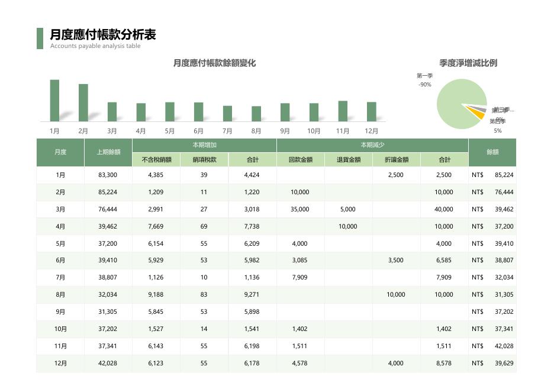This screenshot has width=554, height=392.
Task: Select cell 40,000 in the 3月 row
Action: [444, 209]
